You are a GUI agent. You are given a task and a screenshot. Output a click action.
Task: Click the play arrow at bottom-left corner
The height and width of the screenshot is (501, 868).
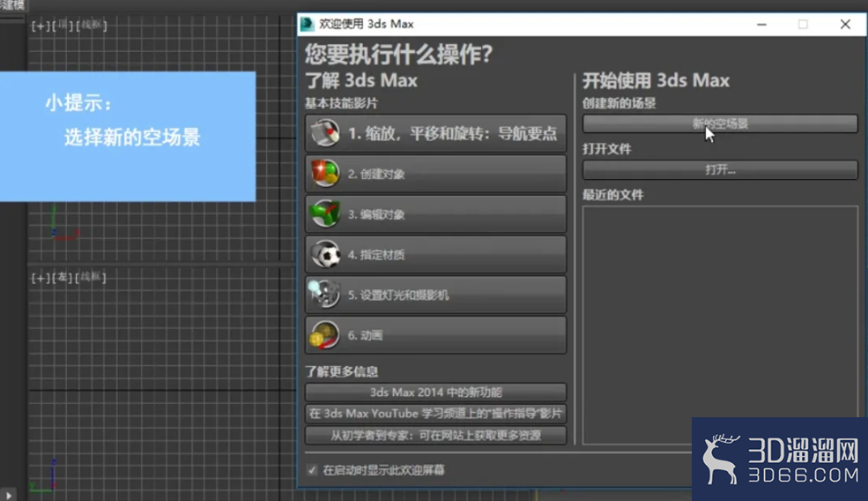coord(8,494)
